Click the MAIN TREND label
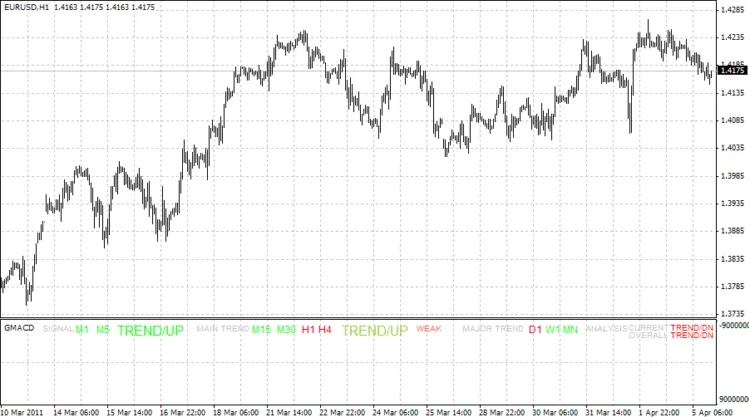The image size is (749, 417). click(223, 329)
